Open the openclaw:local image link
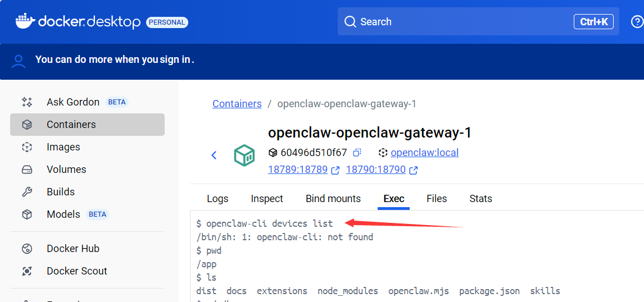 [x=425, y=153]
